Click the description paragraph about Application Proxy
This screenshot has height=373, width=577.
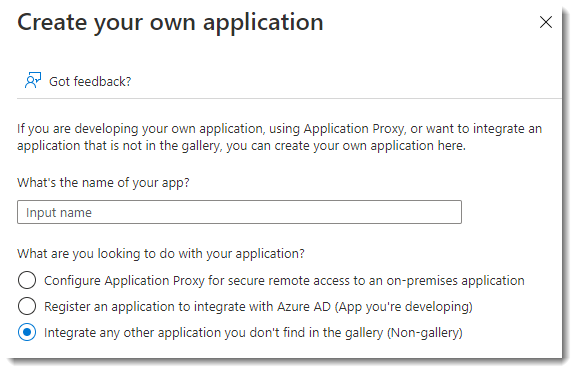pyautogui.click(x=280, y=137)
